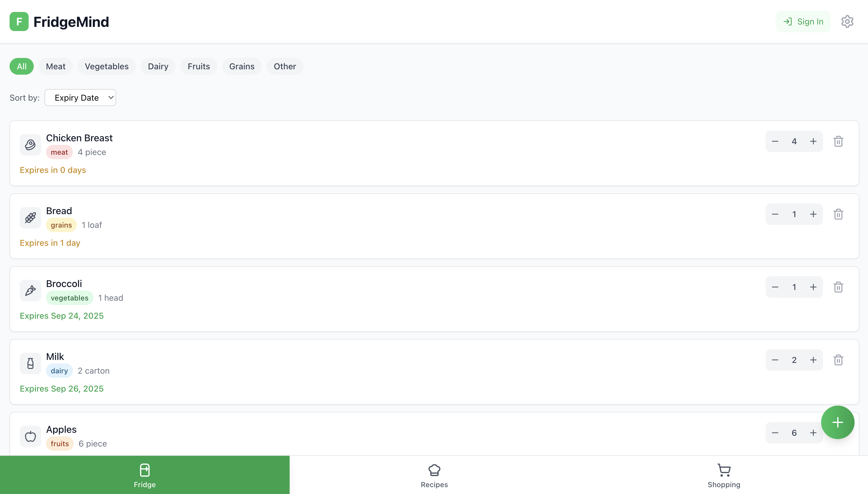Image resolution: width=868 pixels, height=494 pixels.
Task: Delete Chicken Breast with trash icon
Action: [x=838, y=142]
